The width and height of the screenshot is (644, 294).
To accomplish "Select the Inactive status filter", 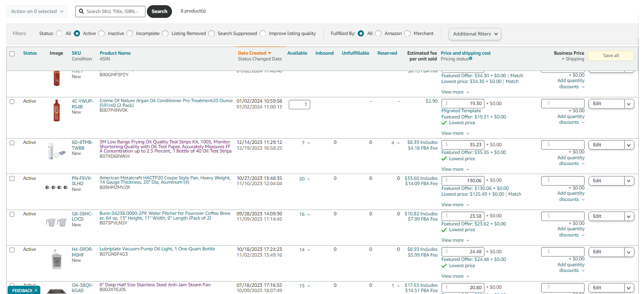I will [x=101, y=34].
